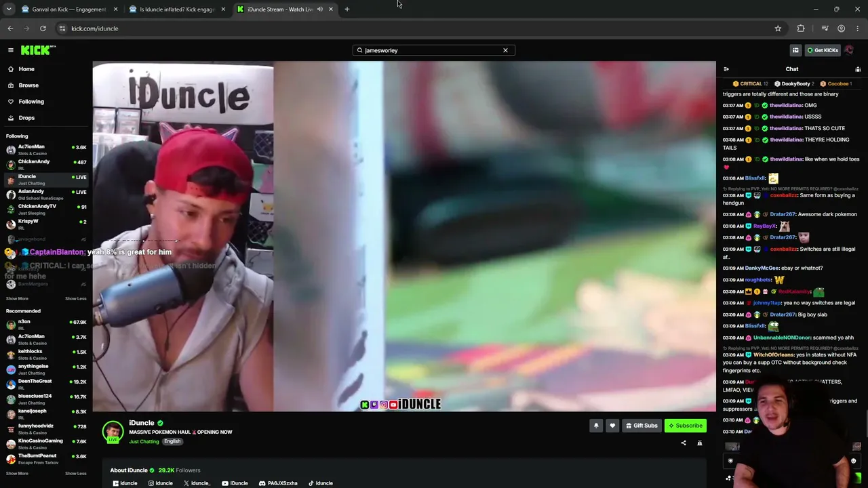This screenshot has width=868, height=488.
Task: Open the chat leaderboard gift icon
Action: [858, 69]
